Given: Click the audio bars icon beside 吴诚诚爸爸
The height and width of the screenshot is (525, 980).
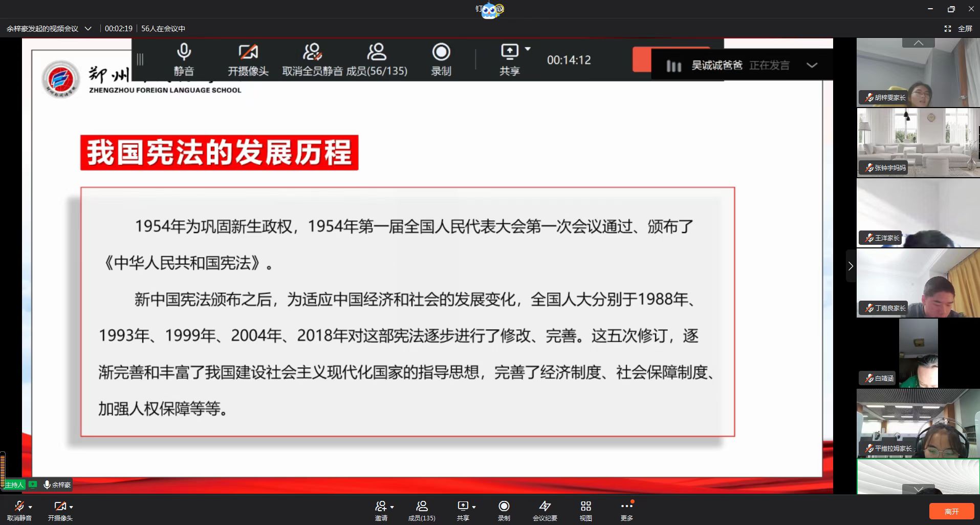Looking at the screenshot, I should coord(673,66).
